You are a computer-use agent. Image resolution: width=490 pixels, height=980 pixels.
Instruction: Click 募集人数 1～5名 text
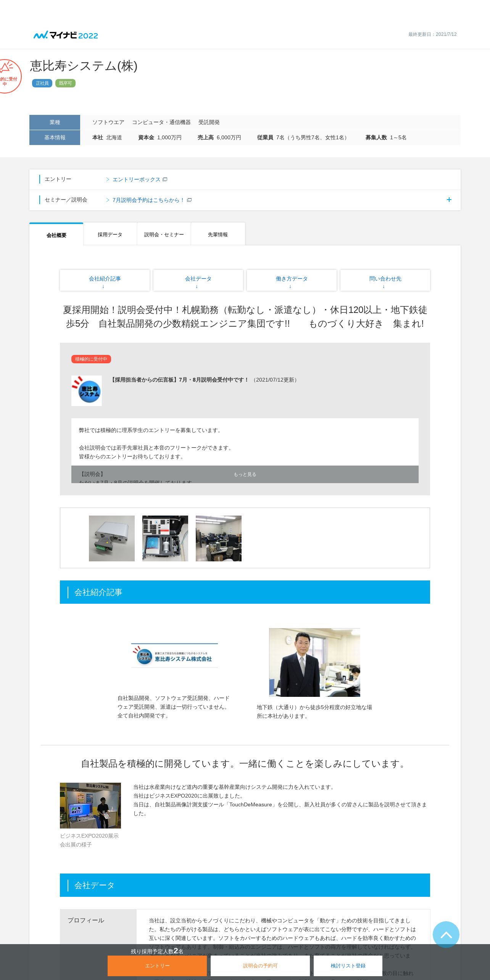point(386,137)
